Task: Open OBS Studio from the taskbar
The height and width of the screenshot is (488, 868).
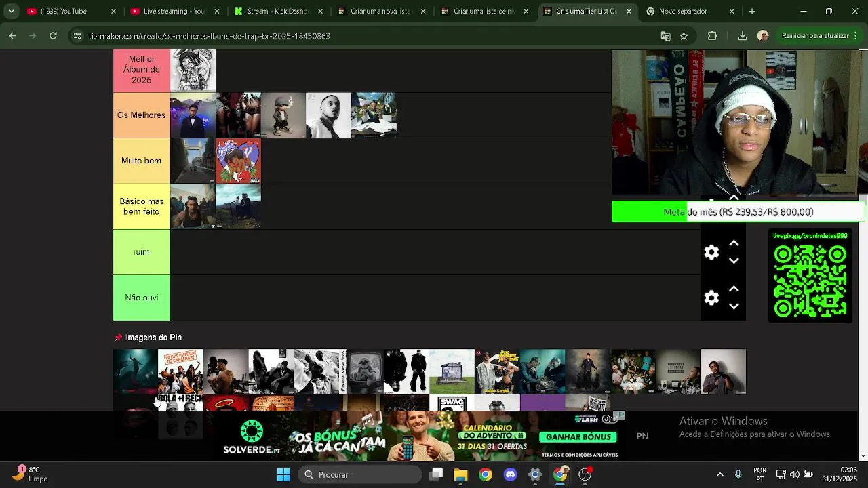Action: pyautogui.click(x=585, y=474)
